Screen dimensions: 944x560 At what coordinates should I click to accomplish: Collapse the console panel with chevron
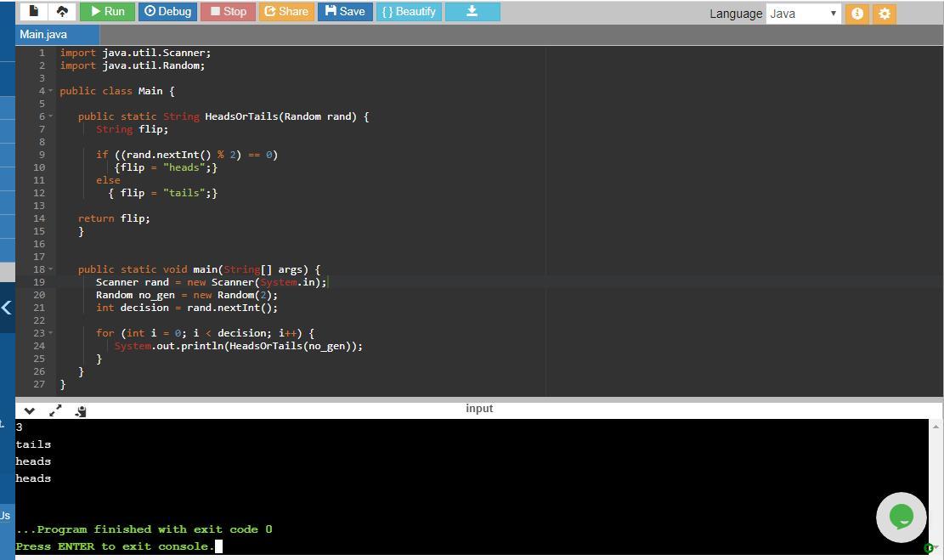click(30, 410)
